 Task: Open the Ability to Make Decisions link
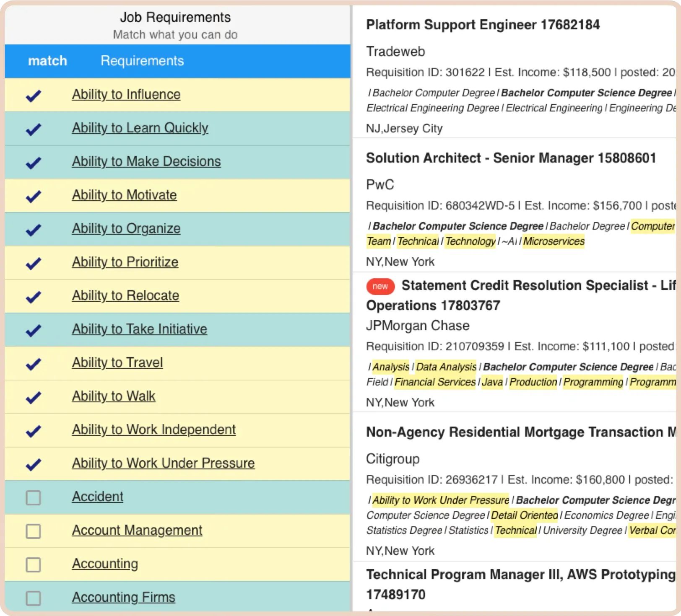(x=146, y=161)
